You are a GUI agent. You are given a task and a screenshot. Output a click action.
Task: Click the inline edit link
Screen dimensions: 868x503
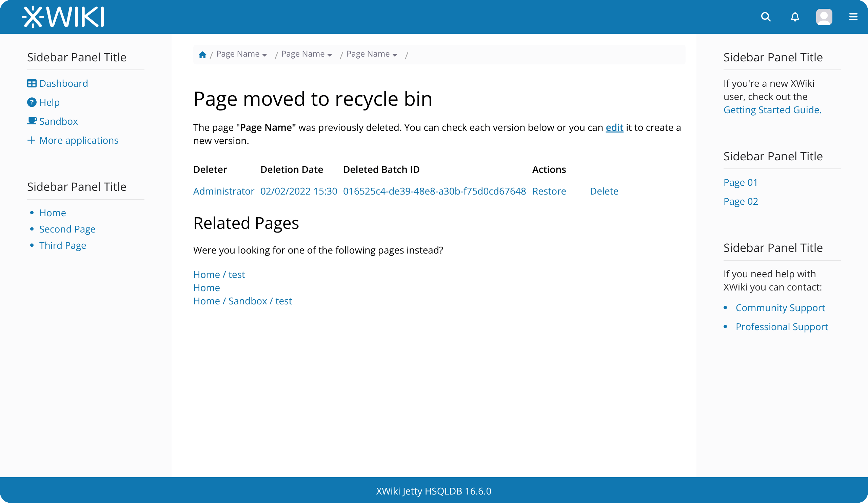(614, 127)
